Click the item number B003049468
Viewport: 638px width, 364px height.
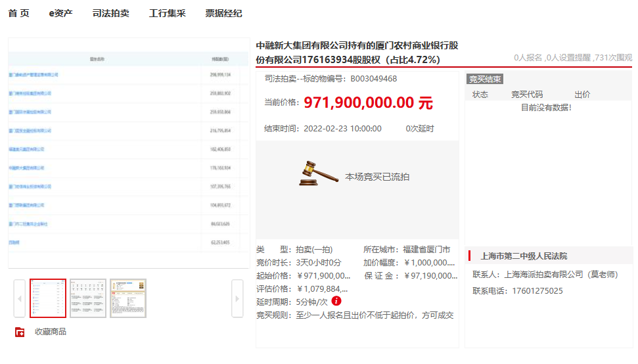pos(373,78)
